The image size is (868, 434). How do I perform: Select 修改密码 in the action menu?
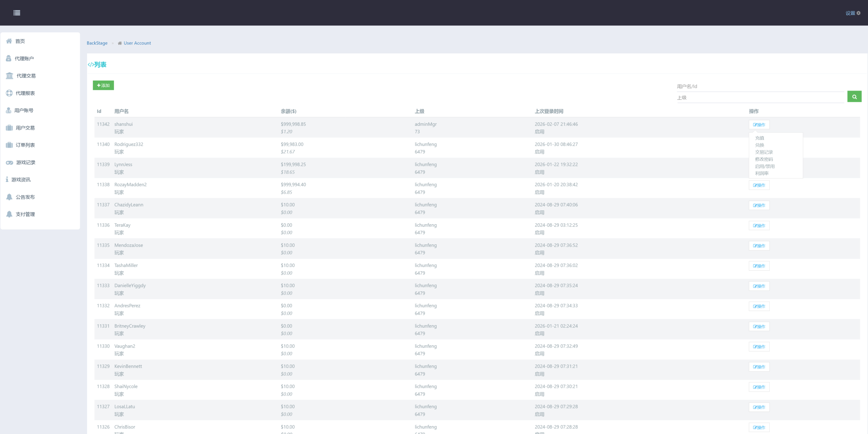pos(764,159)
